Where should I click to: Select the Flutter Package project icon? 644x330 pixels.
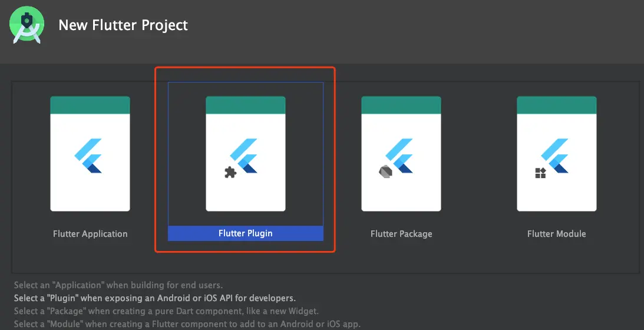pyautogui.click(x=401, y=154)
